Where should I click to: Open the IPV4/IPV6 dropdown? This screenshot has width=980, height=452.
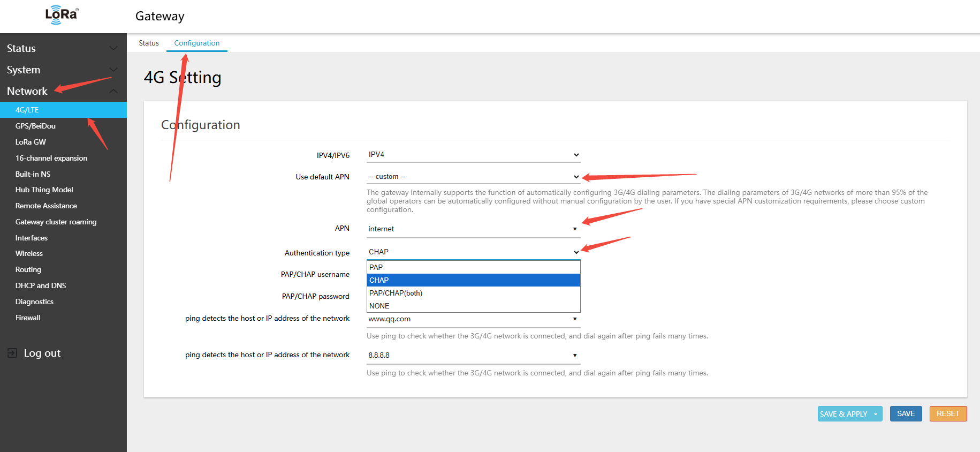click(x=473, y=155)
